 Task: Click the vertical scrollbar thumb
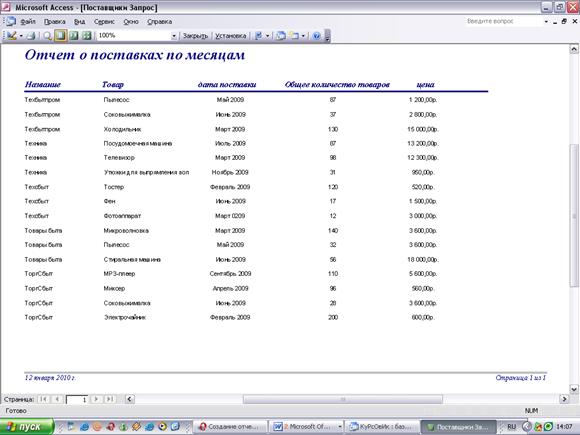(x=574, y=215)
